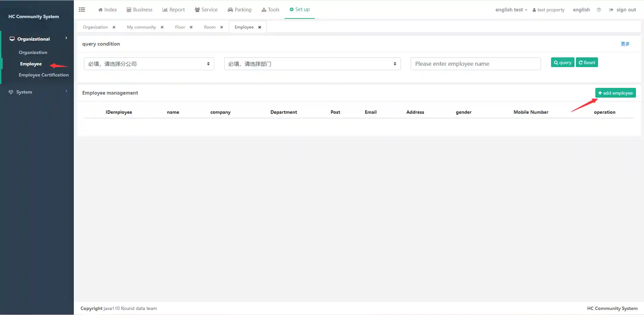Image resolution: width=644 pixels, height=315 pixels.
Task: Close the Employee tab
Action: coord(260,27)
